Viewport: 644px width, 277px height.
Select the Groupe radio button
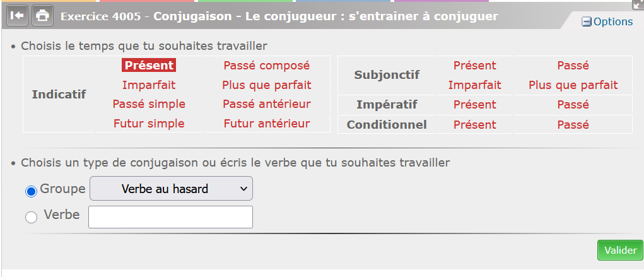pyautogui.click(x=31, y=191)
